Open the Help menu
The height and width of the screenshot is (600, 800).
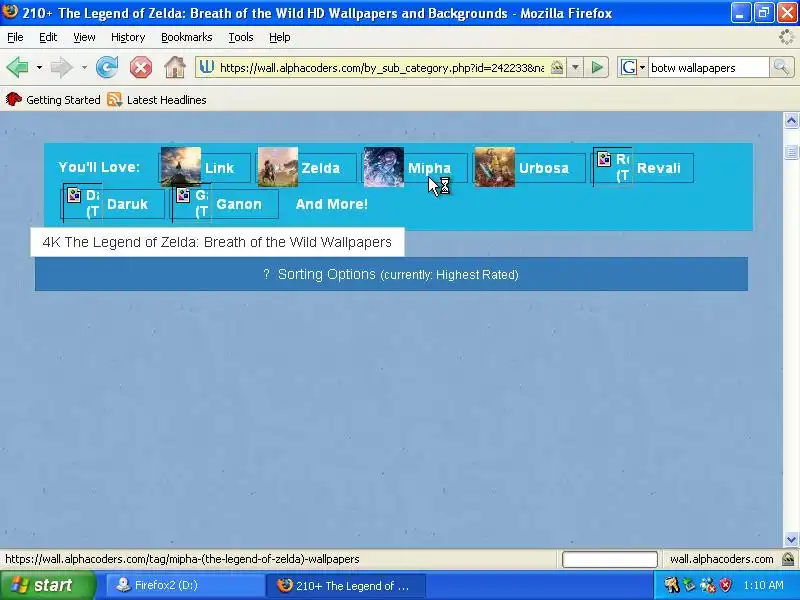(280, 37)
